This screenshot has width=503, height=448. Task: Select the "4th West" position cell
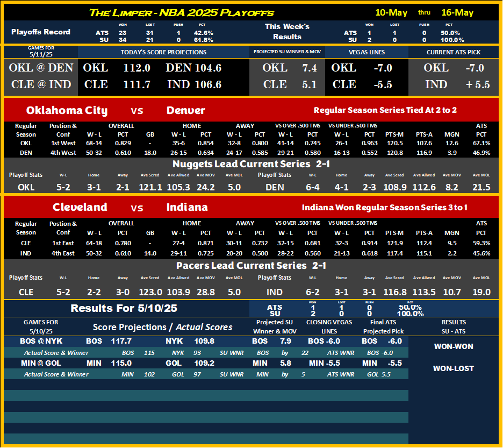63,153
